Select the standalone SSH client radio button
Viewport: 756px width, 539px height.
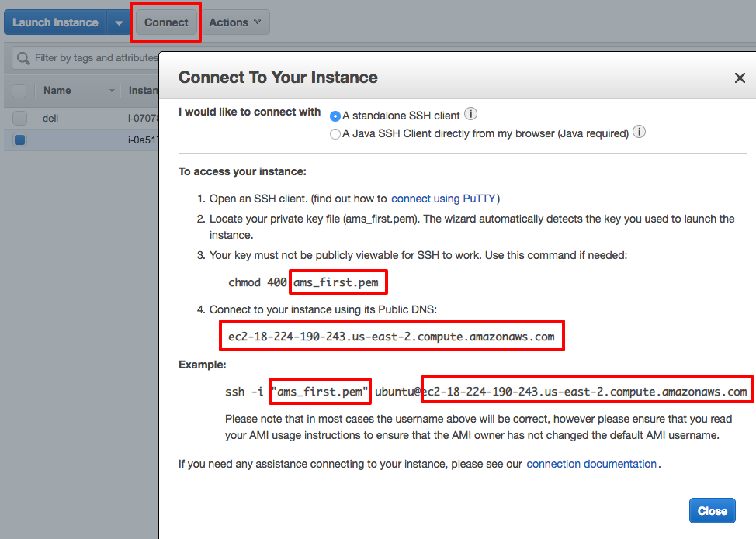[335, 116]
